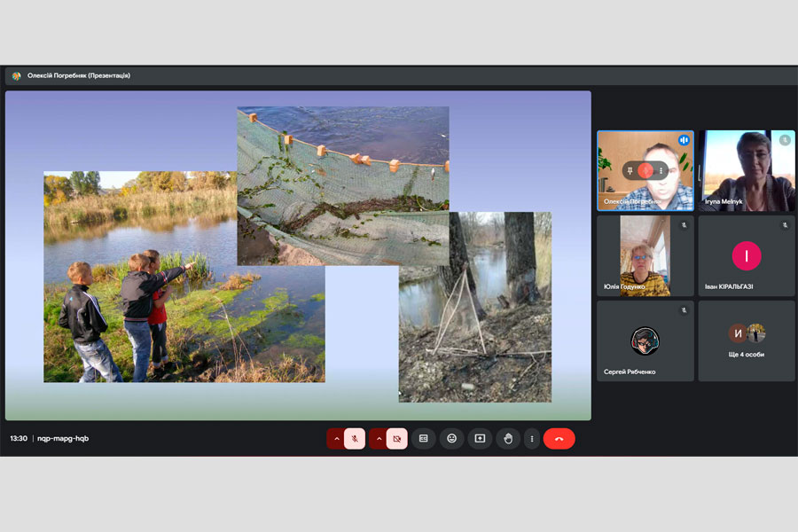The height and width of the screenshot is (532, 798).
Task: Mute Олексій Погребняк via red mic icon on tile
Action: point(645,170)
